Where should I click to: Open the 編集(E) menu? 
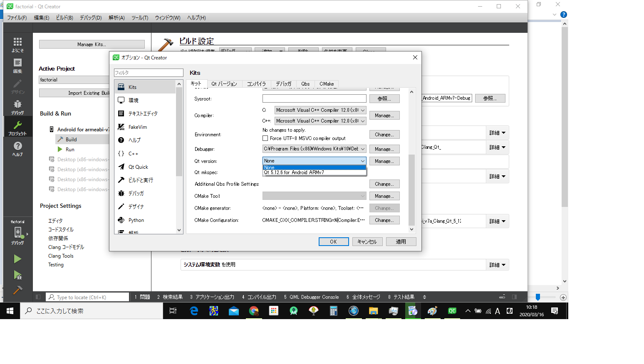[x=42, y=18]
